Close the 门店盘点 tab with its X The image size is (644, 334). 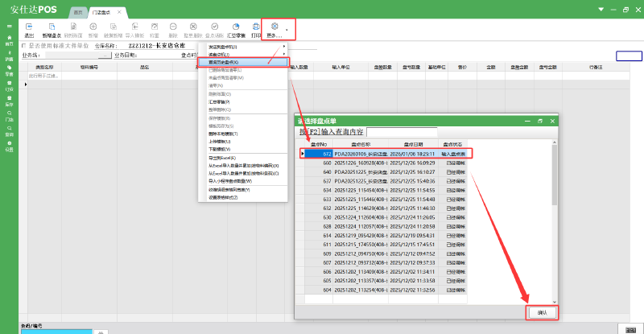tap(119, 12)
